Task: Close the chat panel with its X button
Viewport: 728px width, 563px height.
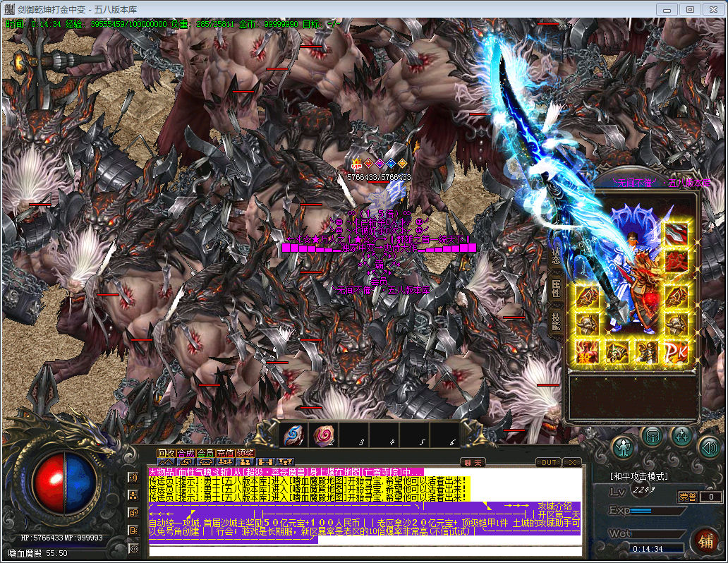Action: [x=572, y=463]
